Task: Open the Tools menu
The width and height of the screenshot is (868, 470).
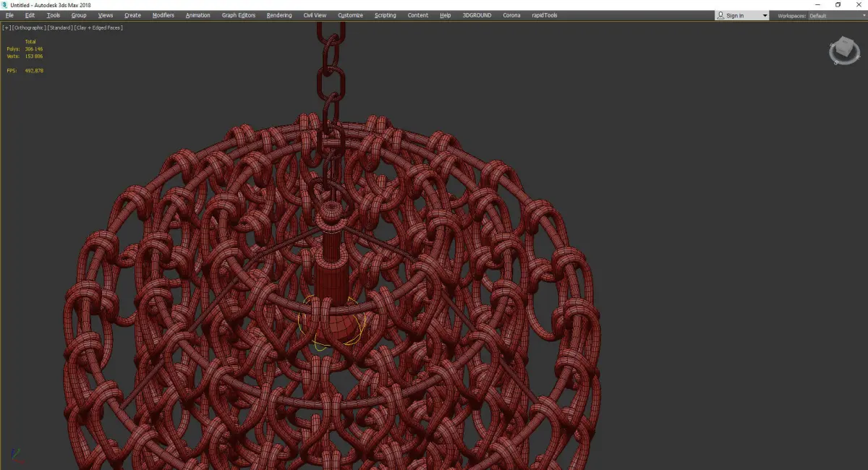Action: coord(54,15)
